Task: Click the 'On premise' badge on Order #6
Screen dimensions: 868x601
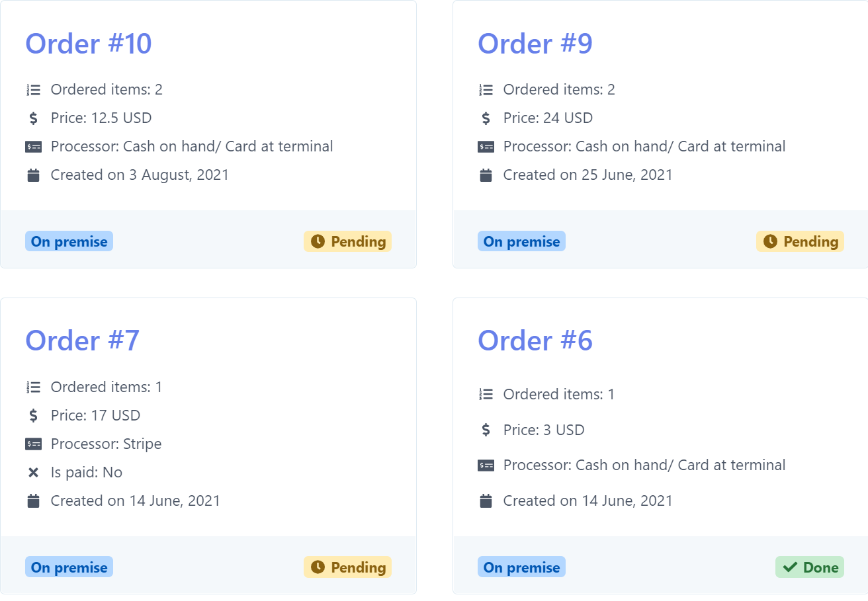Action: (x=521, y=567)
